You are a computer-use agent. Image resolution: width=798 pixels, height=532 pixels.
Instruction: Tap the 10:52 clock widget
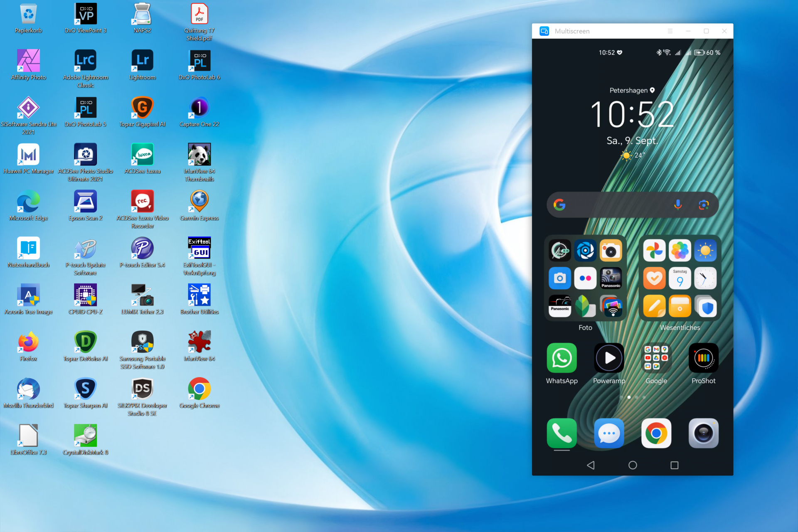(x=632, y=114)
